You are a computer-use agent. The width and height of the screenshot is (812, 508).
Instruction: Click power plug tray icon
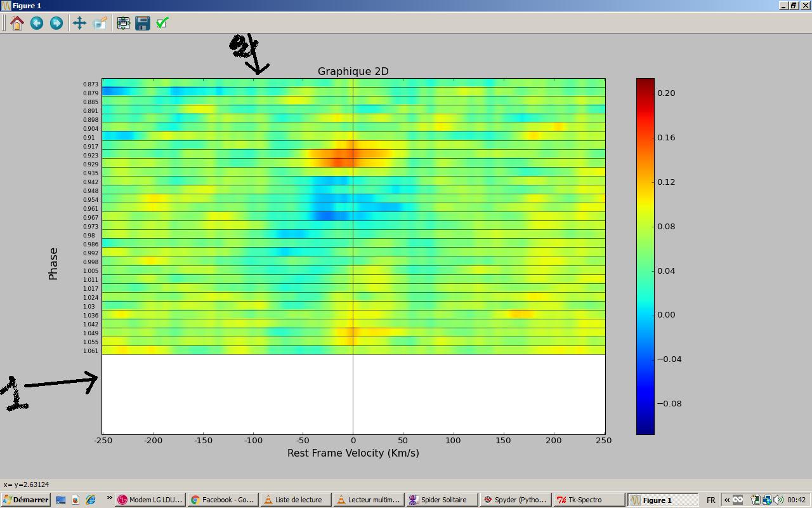point(755,500)
